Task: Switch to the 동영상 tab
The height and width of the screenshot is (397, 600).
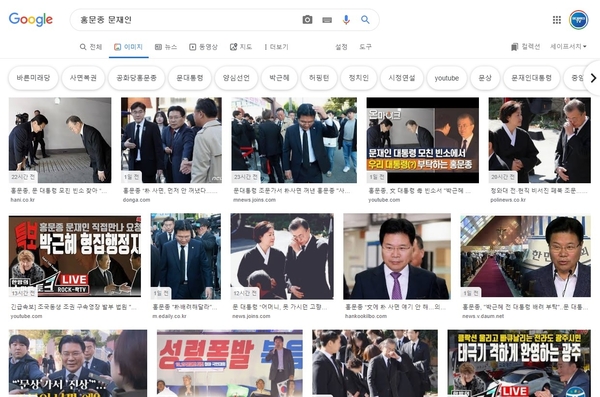Action: pos(203,47)
